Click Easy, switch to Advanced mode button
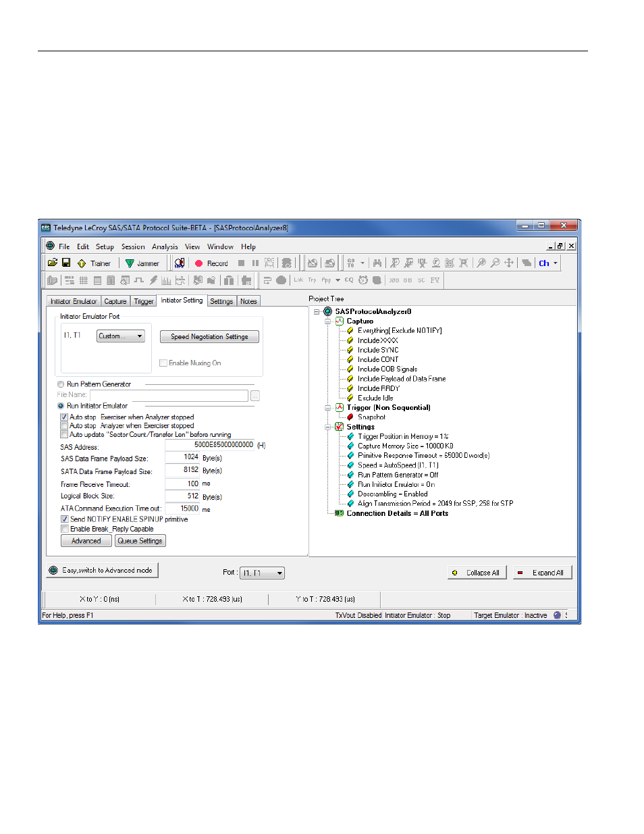The image size is (644, 834). [x=102, y=571]
